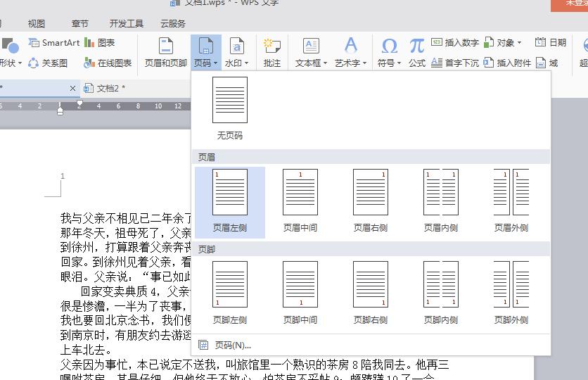This screenshot has height=380, width=588.
Task: Open header and footer (页眉和页脚)
Action: (166, 53)
